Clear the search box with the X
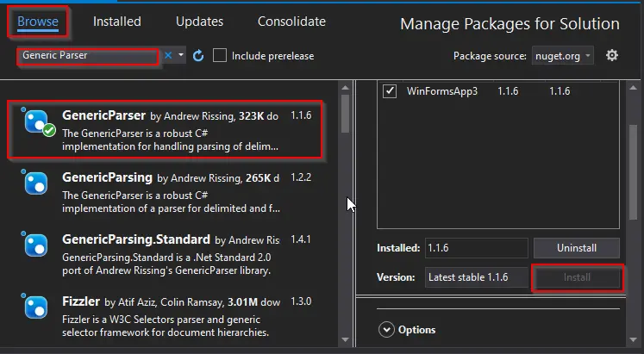Screen dimensions: 644x354 pyautogui.click(x=168, y=55)
